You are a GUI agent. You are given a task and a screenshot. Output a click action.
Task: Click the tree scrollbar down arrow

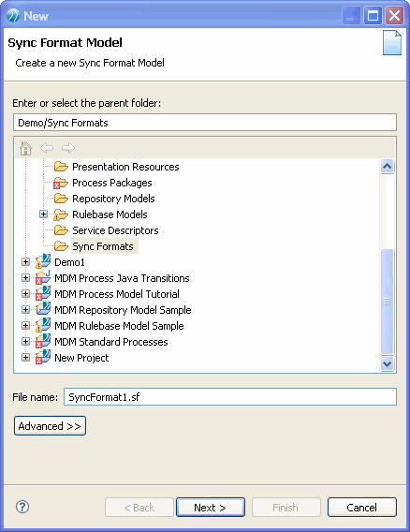point(387,363)
